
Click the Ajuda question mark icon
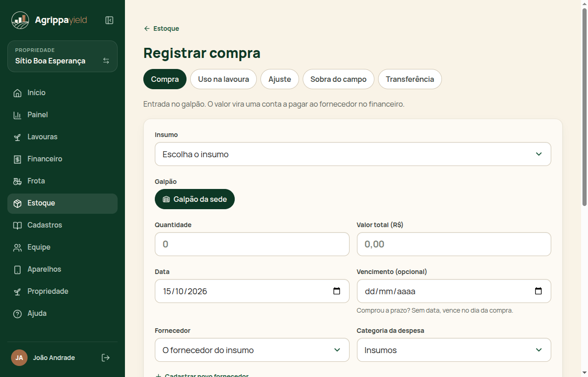[x=17, y=314]
